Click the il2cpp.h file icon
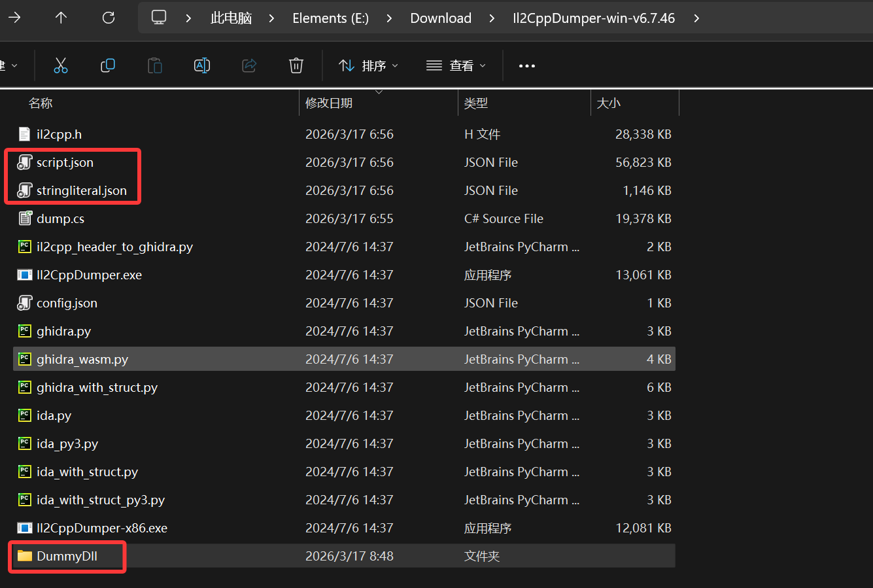873x588 pixels. pyautogui.click(x=24, y=135)
